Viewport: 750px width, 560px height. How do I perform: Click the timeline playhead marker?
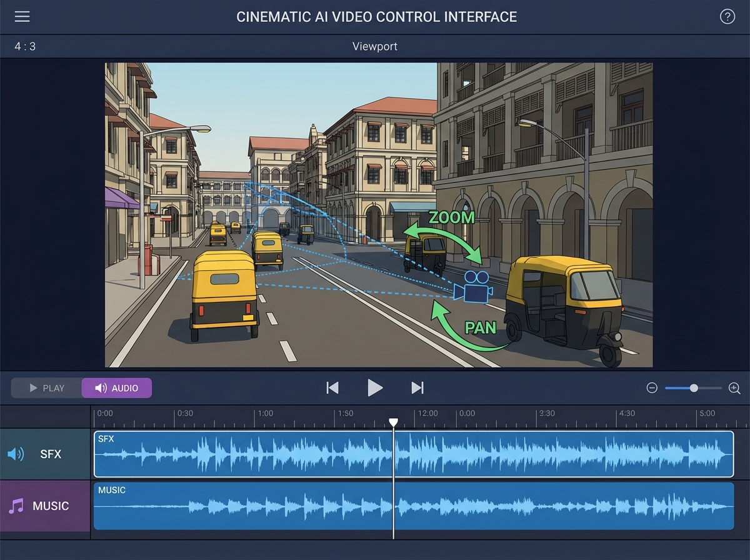(x=394, y=422)
